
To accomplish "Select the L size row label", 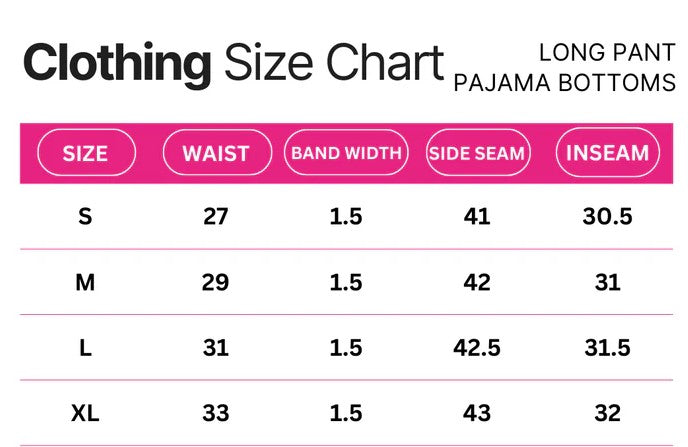I will pos(85,348).
